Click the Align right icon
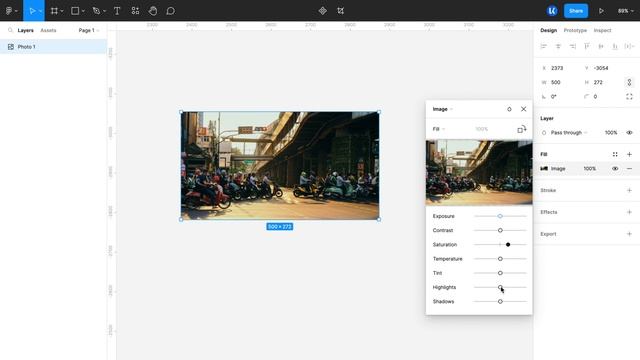Image resolution: width=640 pixels, height=360 pixels. (573, 46)
